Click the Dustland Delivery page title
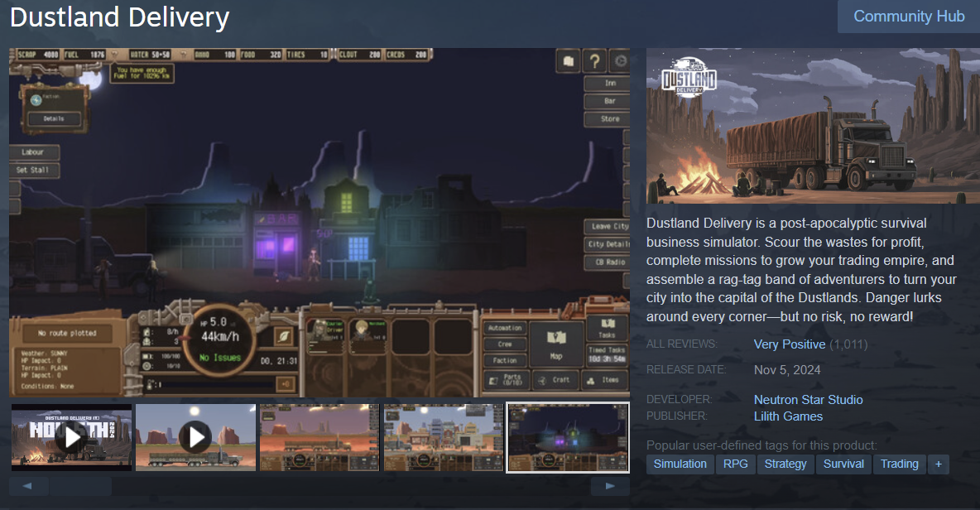 (x=119, y=17)
